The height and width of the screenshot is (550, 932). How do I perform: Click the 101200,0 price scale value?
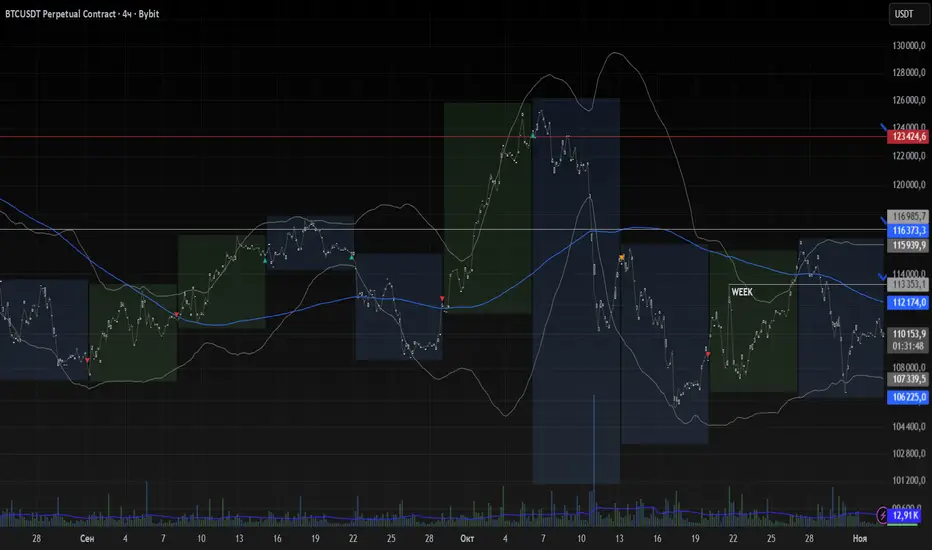[909, 480]
